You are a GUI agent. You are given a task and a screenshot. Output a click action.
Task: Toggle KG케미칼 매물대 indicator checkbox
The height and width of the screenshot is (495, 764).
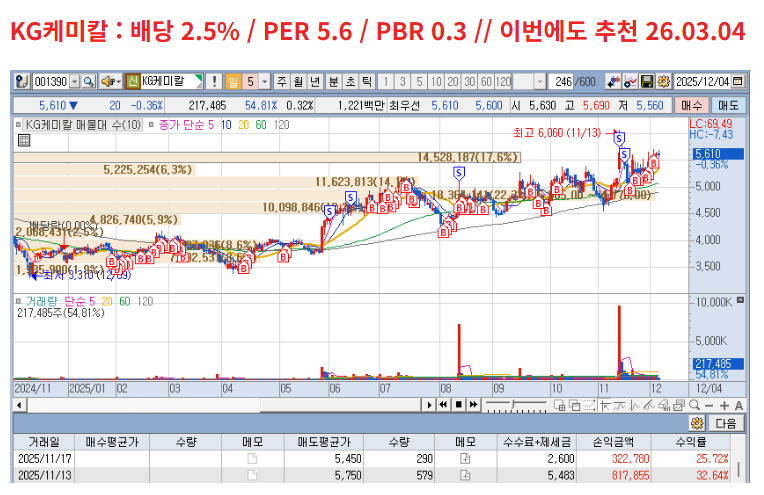pos(19,125)
